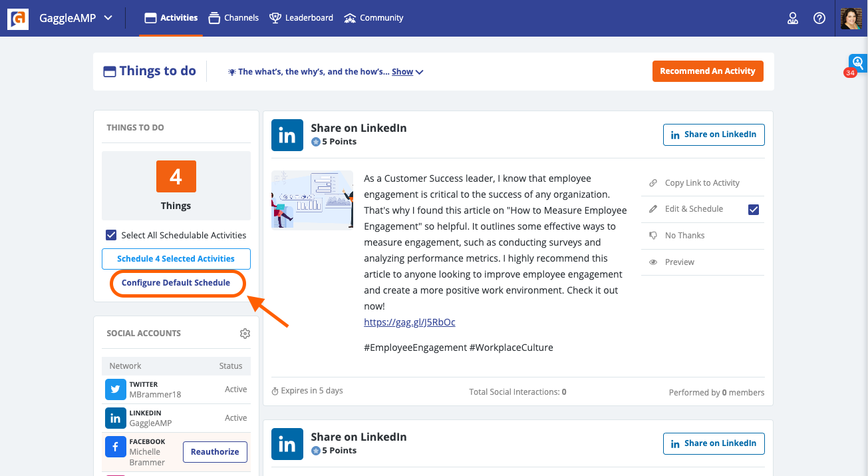Click Share on LinkedIn button in first card
Viewport: 868px width, 476px height.
tap(714, 134)
